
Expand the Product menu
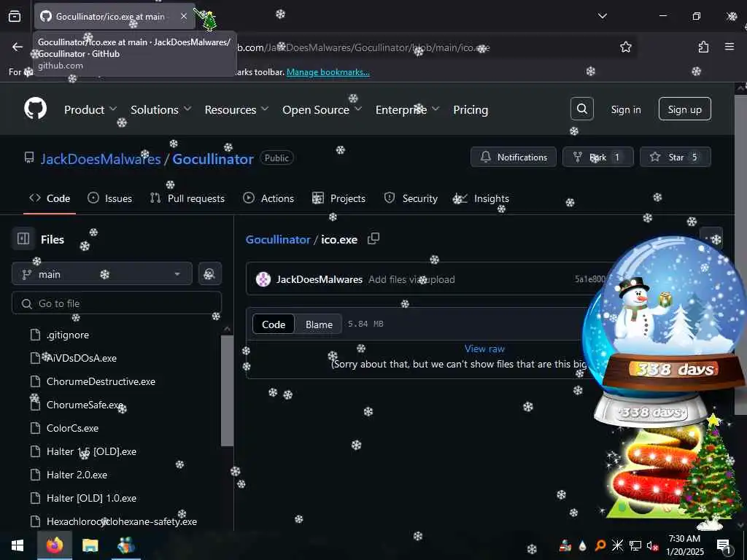tap(90, 109)
